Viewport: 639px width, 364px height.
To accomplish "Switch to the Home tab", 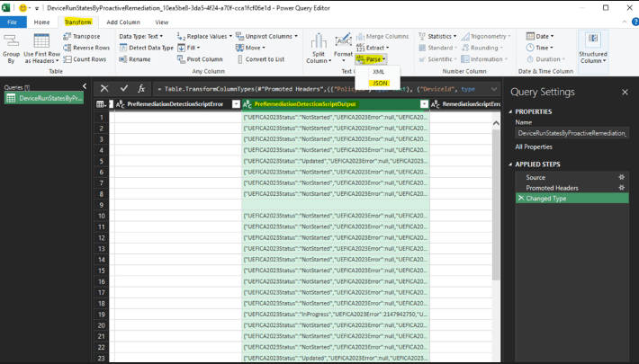I will 41,22.
